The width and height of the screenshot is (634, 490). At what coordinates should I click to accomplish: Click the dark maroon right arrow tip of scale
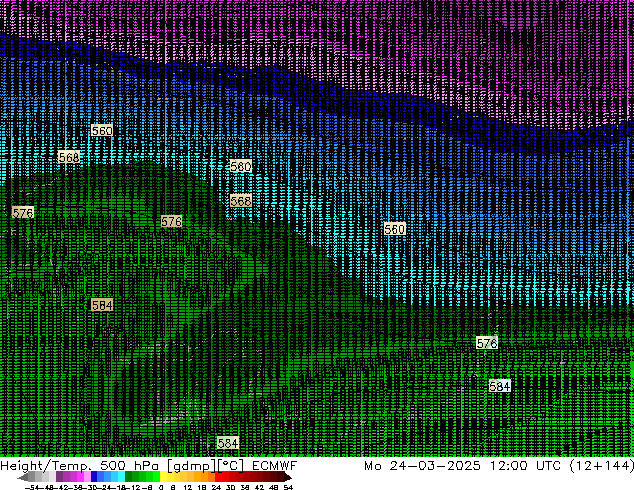point(287,477)
